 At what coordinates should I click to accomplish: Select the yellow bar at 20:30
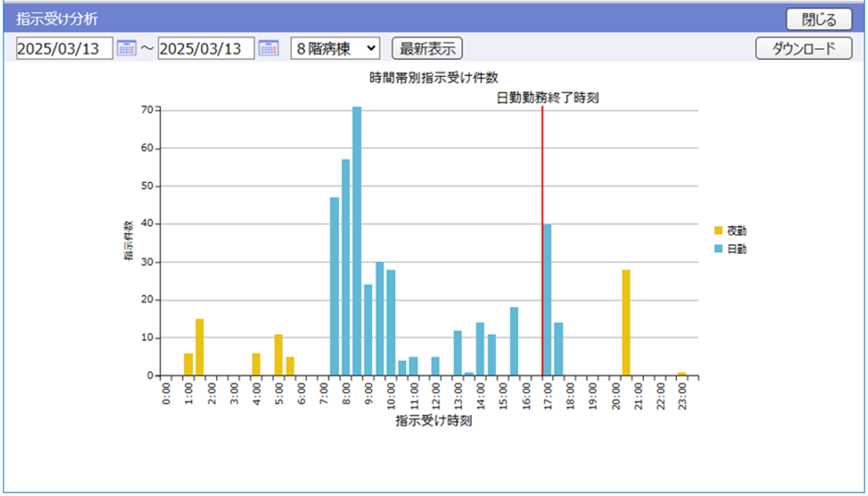[625, 323]
